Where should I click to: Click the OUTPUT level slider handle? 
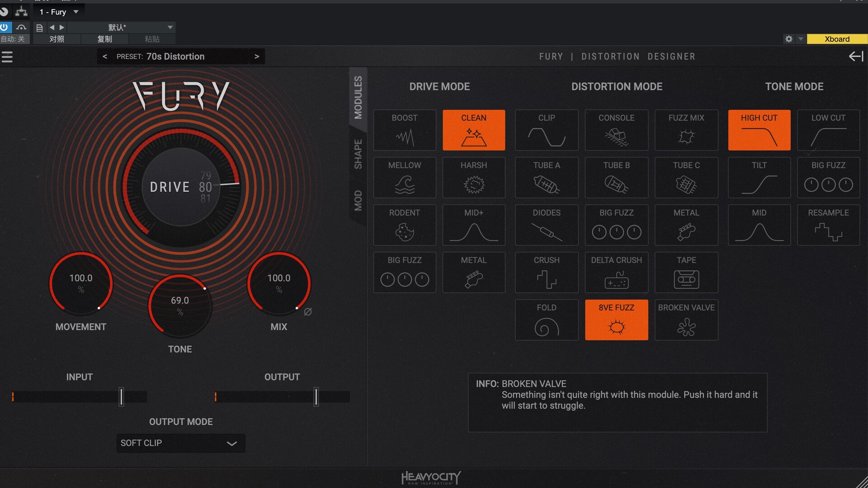316,397
